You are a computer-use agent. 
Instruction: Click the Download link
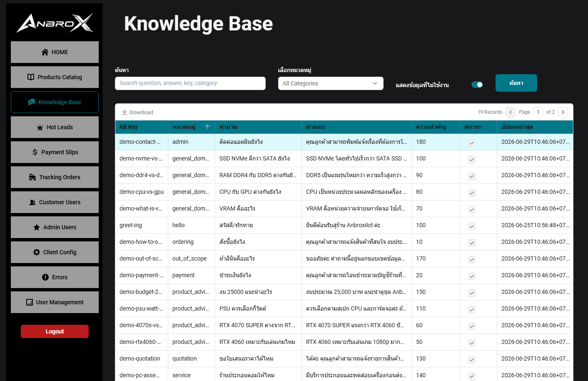click(137, 112)
